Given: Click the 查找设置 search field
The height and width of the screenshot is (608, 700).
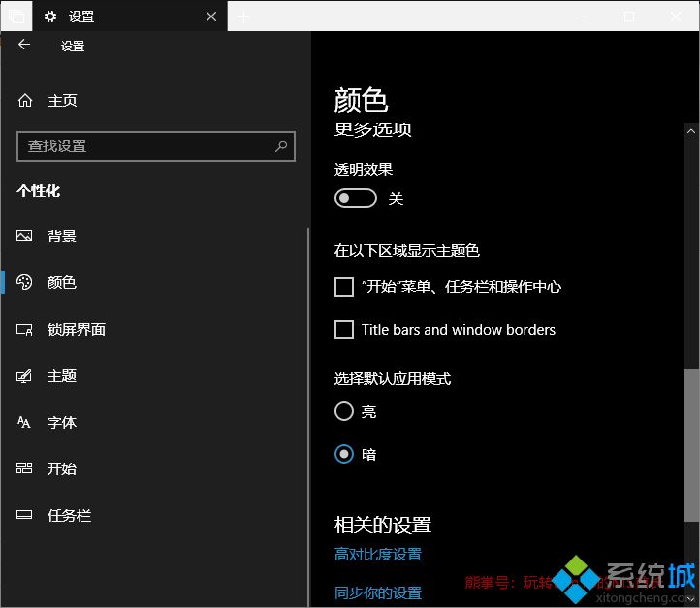Looking at the screenshot, I should coord(156,146).
